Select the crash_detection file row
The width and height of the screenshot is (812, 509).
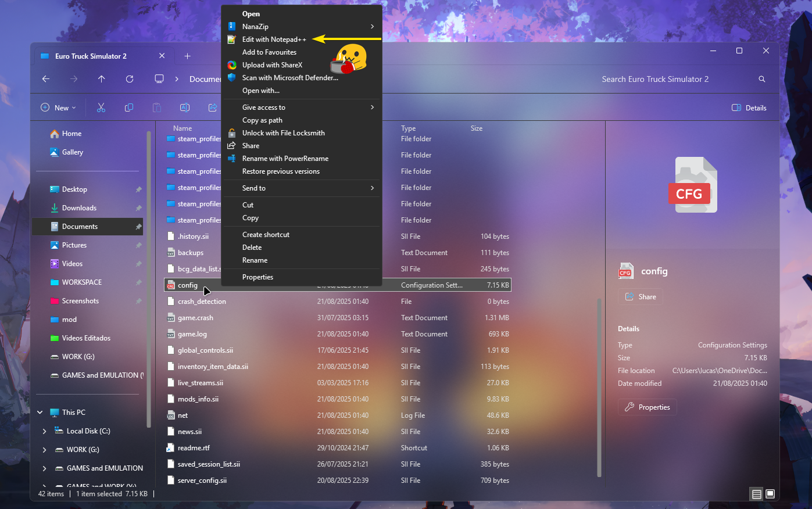(x=338, y=302)
